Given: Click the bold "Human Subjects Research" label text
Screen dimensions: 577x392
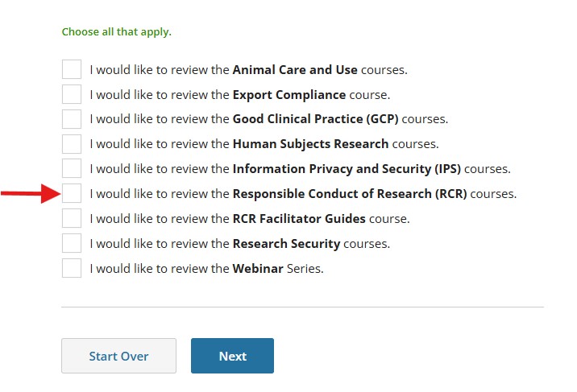Looking at the screenshot, I should click(310, 145).
